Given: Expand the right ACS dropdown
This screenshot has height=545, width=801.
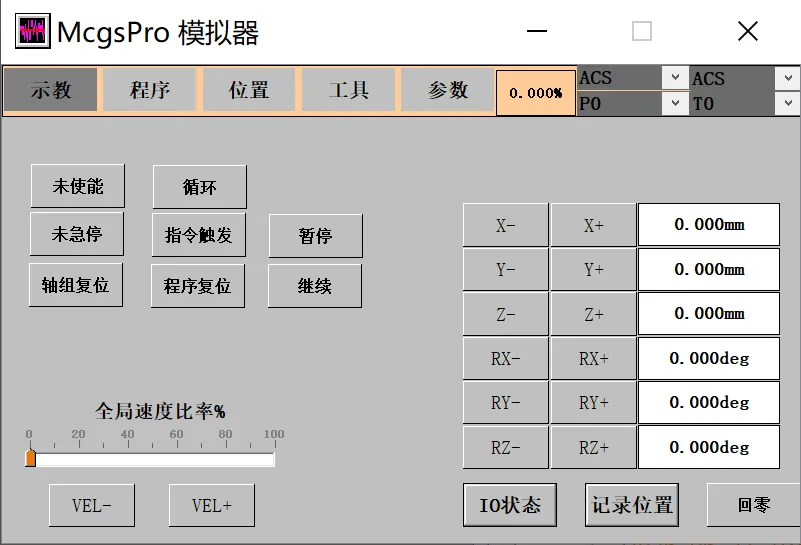Looking at the screenshot, I should coord(788,78).
